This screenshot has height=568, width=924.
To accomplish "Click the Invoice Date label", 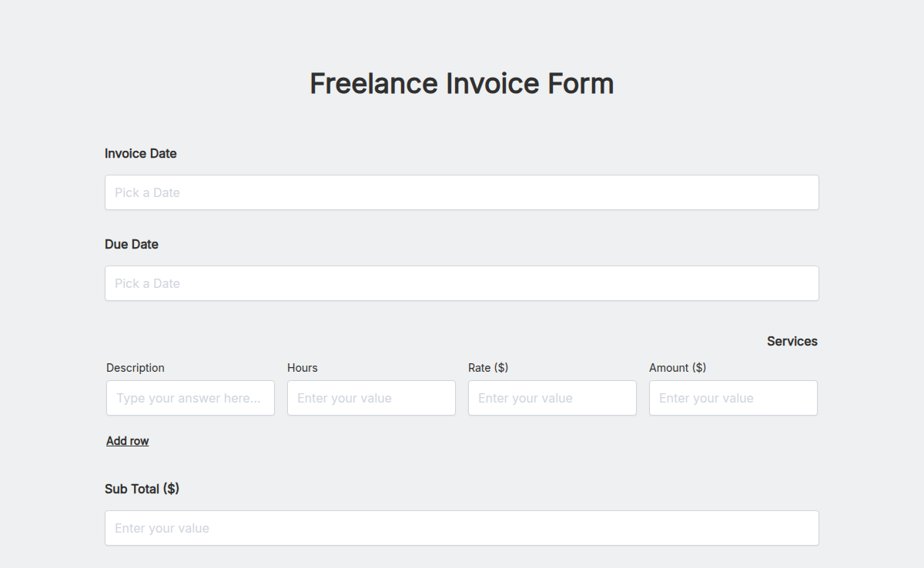I will tap(141, 153).
